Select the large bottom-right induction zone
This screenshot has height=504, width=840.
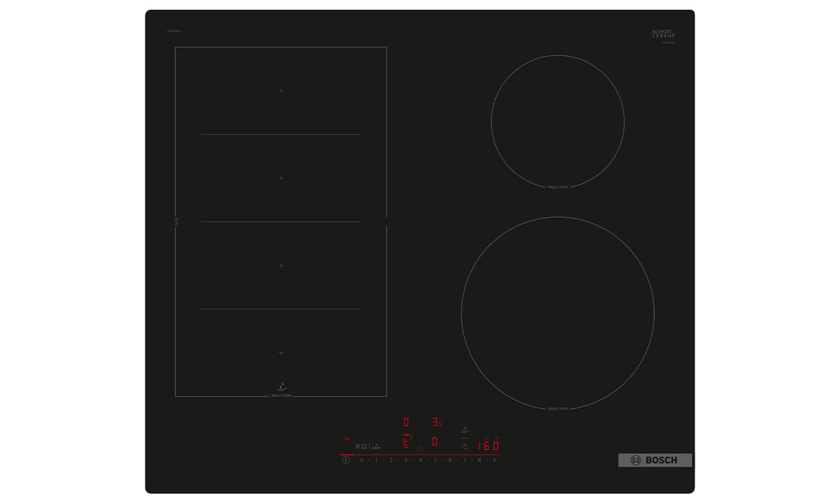[558, 313]
